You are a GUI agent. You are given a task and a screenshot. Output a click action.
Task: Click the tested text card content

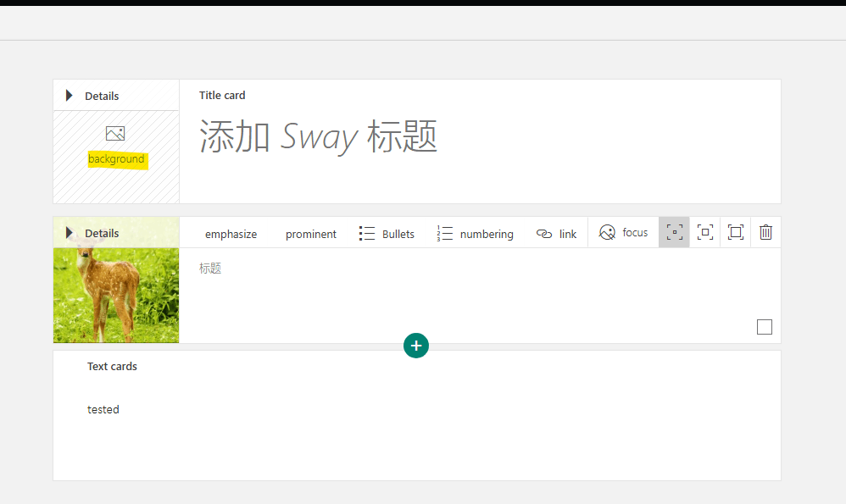(x=103, y=409)
